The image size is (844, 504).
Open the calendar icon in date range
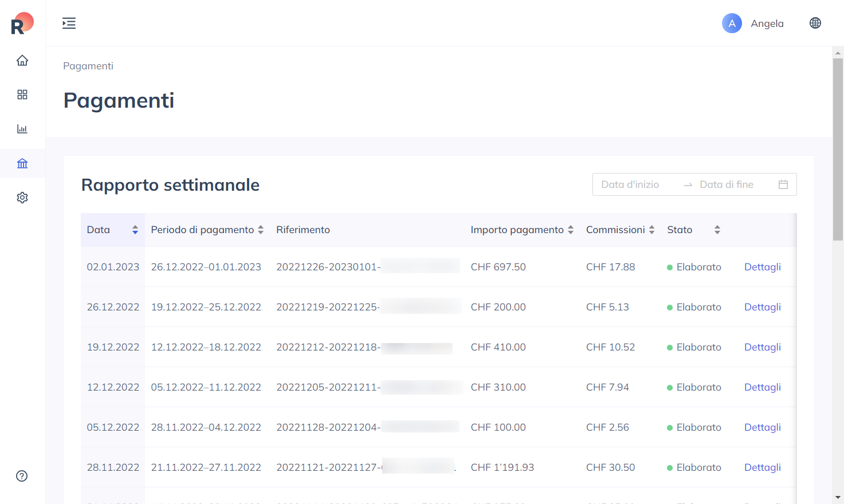783,184
